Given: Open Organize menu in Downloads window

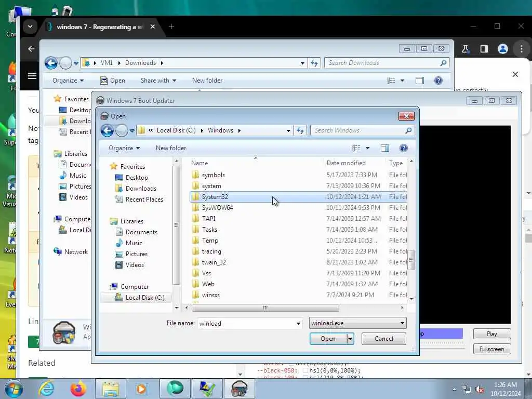Looking at the screenshot, I should pos(68,81).
